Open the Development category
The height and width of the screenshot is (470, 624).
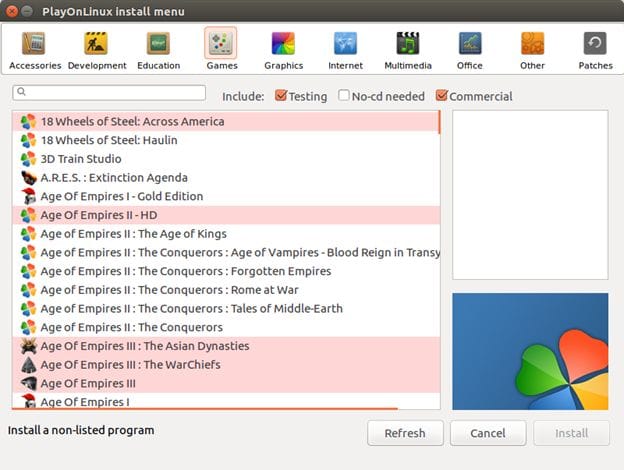click(97, 50)
